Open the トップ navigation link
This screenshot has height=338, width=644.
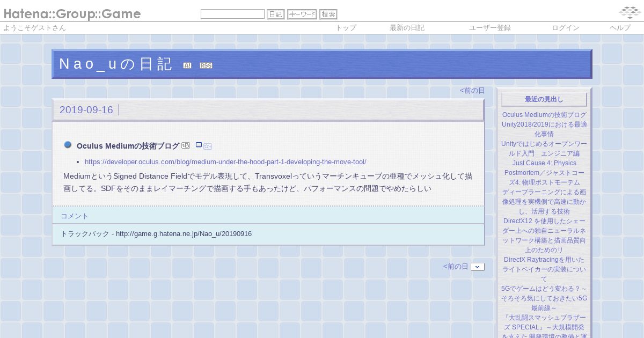[346, 28]
